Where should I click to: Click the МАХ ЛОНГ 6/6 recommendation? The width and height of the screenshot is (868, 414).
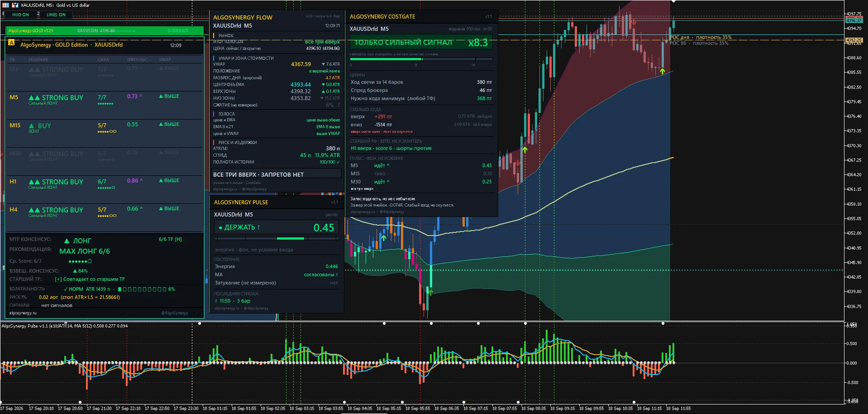click(x=85, y=251)
